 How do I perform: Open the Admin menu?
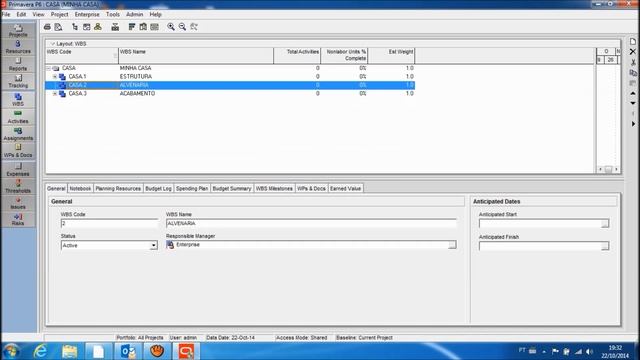134,14
